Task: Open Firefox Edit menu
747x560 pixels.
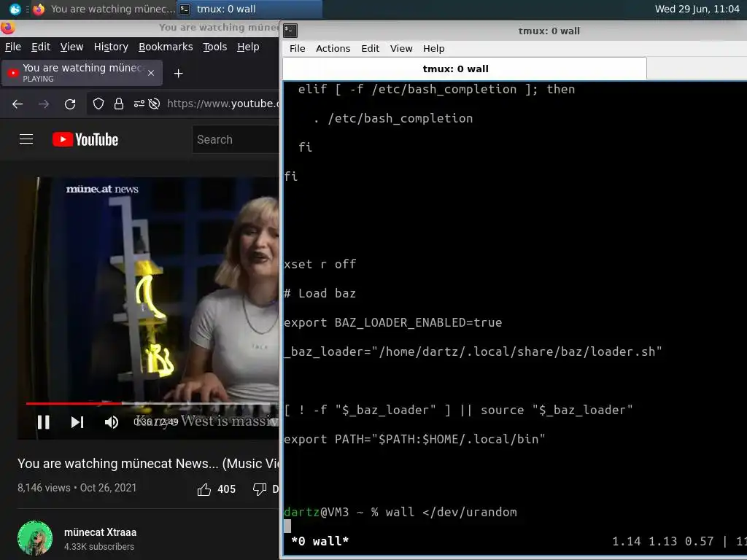Action: pos(41,47)
